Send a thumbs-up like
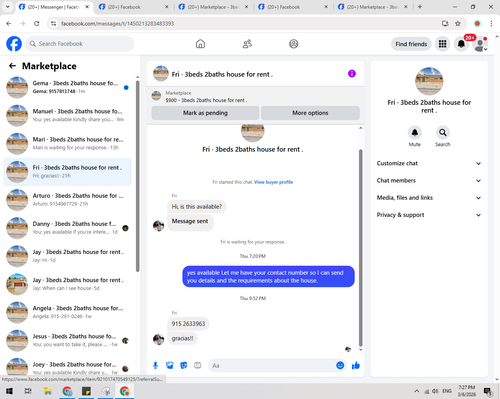 (356, 365)
